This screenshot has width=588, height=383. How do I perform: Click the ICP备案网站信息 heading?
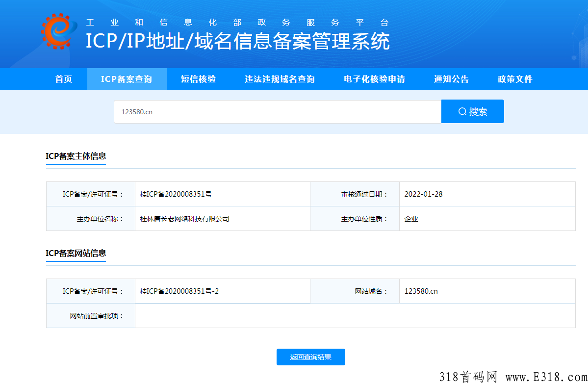click(x=76, y=253)
